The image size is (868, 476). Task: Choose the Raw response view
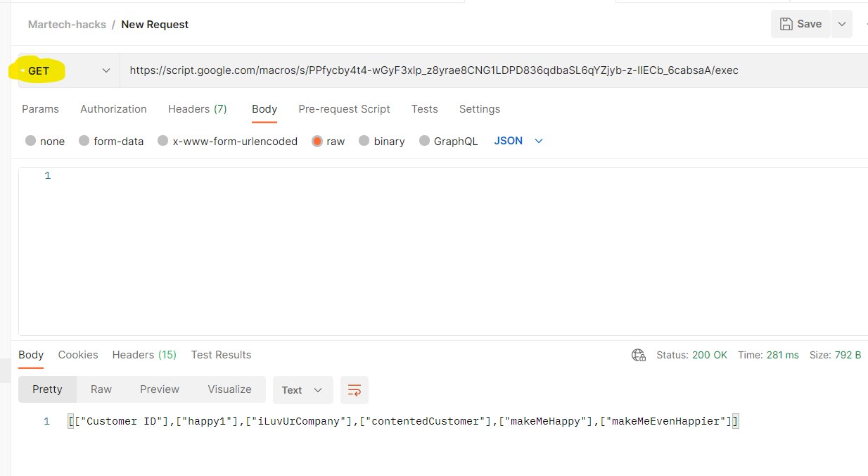coord(101,389)
